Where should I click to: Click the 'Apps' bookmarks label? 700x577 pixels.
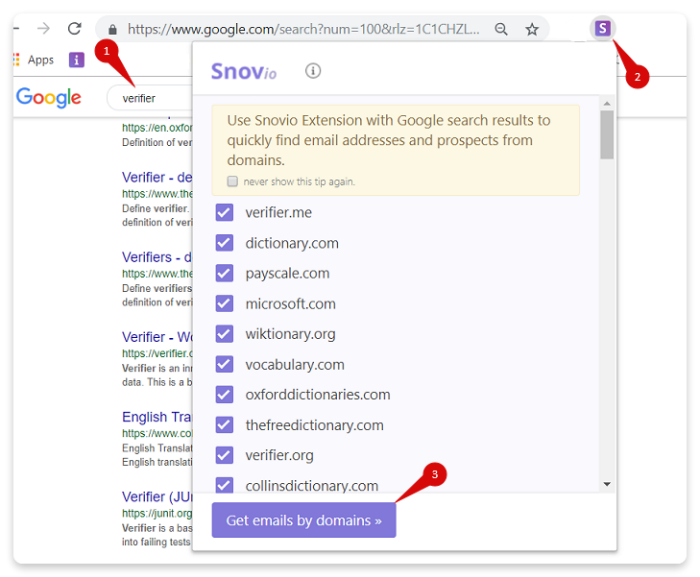(41, 60)
